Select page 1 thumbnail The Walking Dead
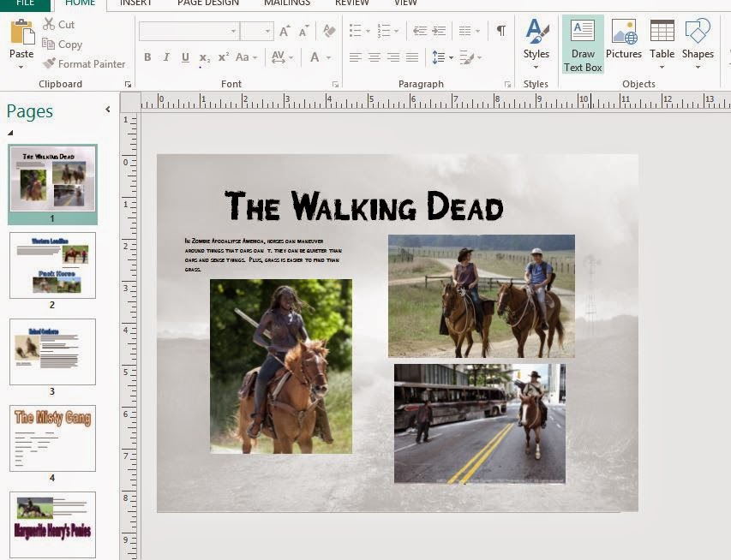This screenshot has width=731, height=560. 52,179
